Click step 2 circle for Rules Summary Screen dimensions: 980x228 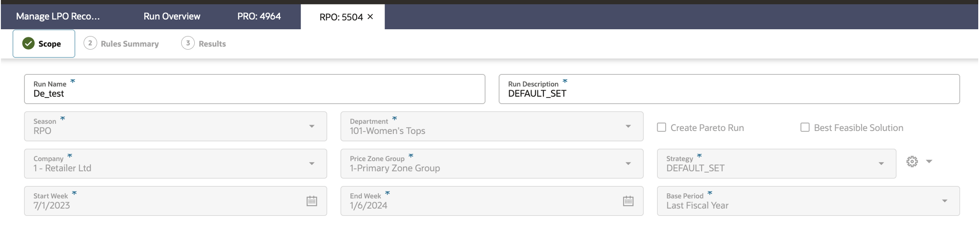point(90,43)
